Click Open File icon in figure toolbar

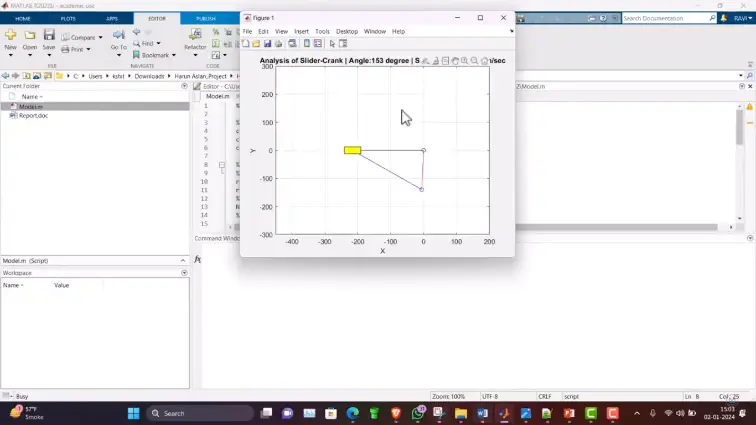256,44
